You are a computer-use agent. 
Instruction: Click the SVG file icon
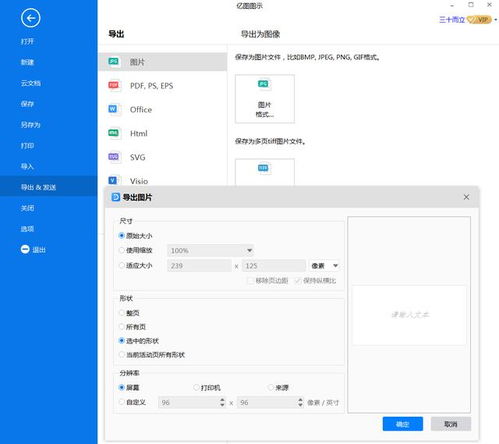(x=114, y=157)
